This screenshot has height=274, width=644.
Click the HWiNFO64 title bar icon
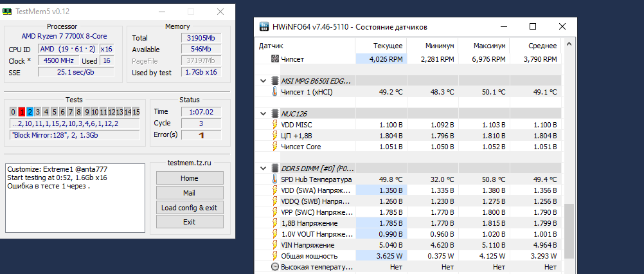265,27
